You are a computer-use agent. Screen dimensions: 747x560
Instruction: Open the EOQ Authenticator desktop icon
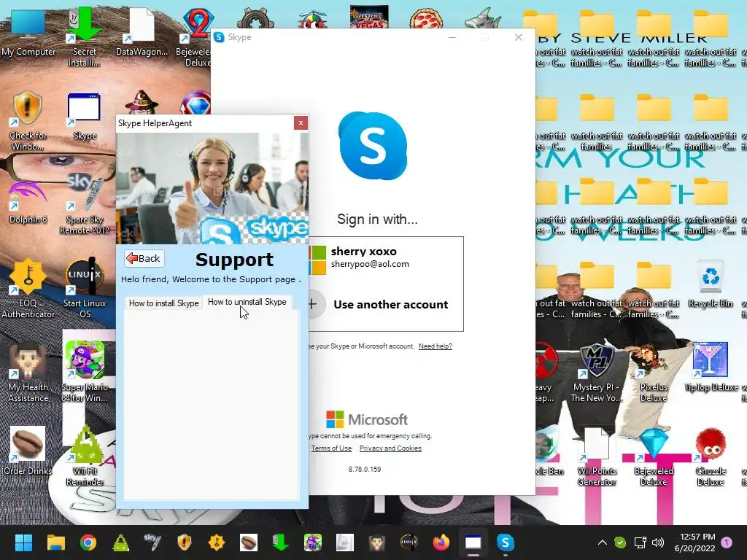(x=28, y=288)
